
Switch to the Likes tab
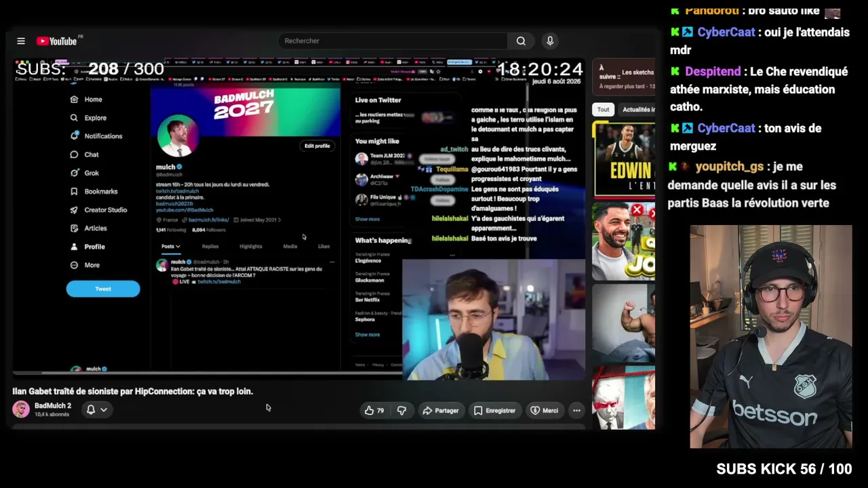(323, 246)
